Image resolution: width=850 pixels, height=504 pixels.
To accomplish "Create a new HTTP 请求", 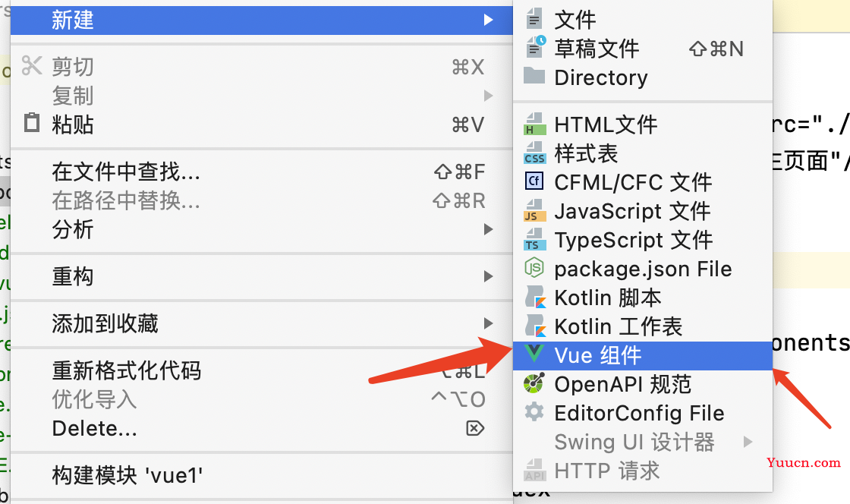I will tap(643, 471).
